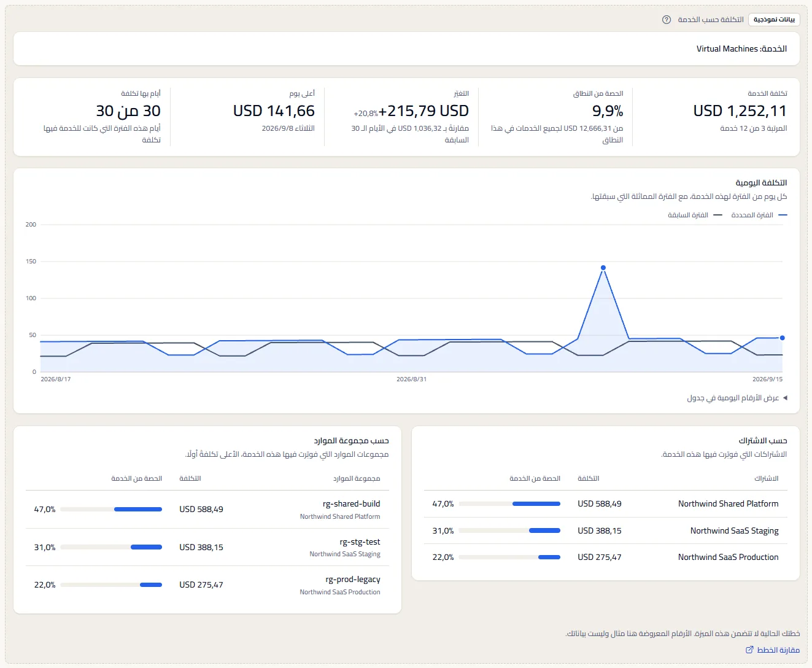Screen dimensions: 812x668
Task: Select Northwind SaaS Staging subscription row
Action: coord(605,530)
